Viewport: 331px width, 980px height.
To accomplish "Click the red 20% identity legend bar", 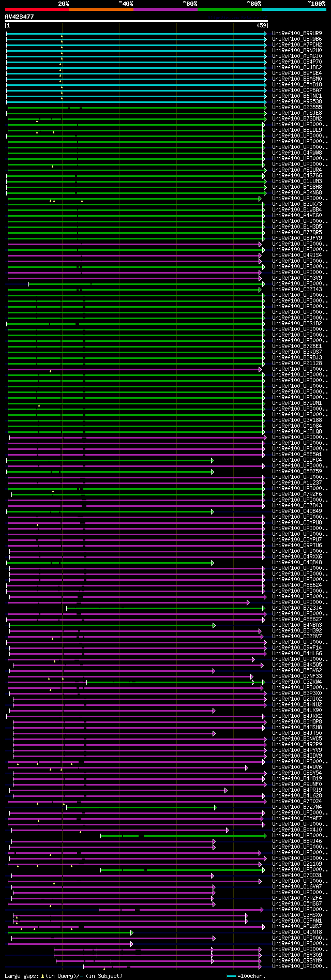I will (37, 9).
